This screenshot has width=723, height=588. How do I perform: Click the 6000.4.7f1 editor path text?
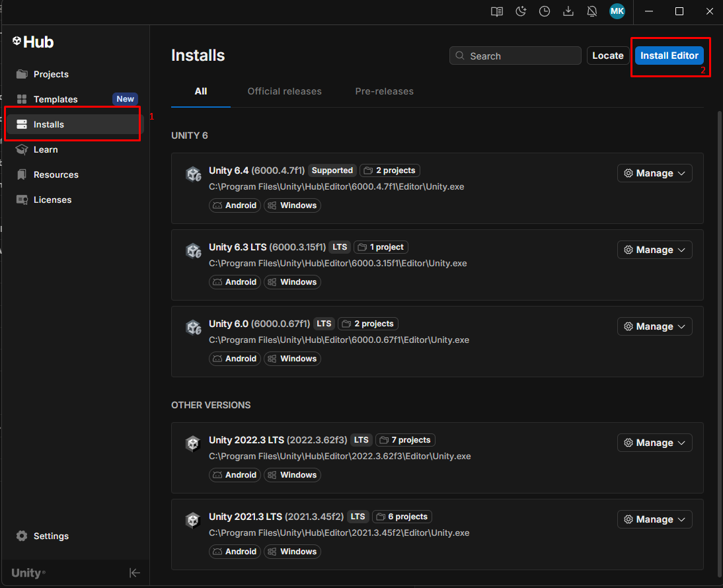(x=336, y=186)
